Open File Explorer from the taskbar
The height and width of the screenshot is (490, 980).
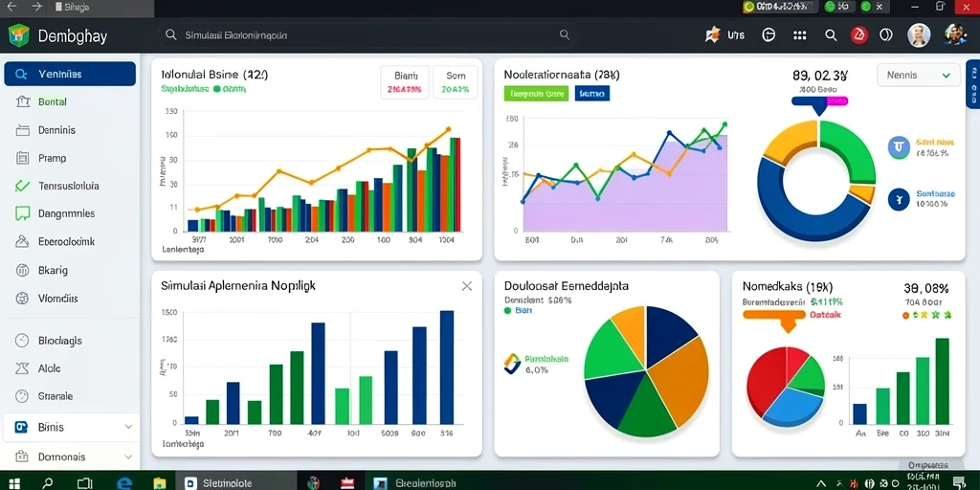pyautogui.click(x=160, y=482)
